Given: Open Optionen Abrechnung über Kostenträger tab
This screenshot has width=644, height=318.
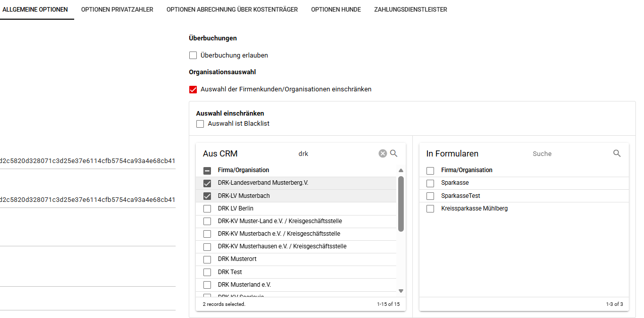Looking at the screenshot, I should [232, 10].
